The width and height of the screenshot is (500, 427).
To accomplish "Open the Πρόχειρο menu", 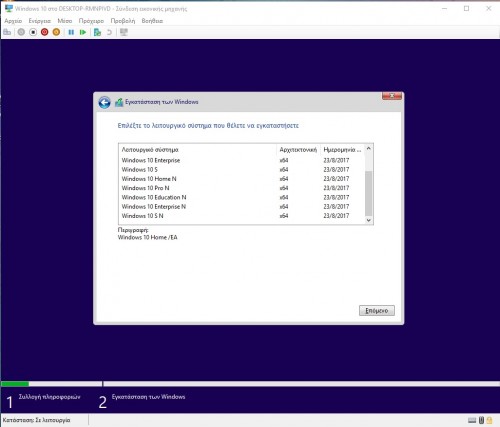I will tap(91, 21).
